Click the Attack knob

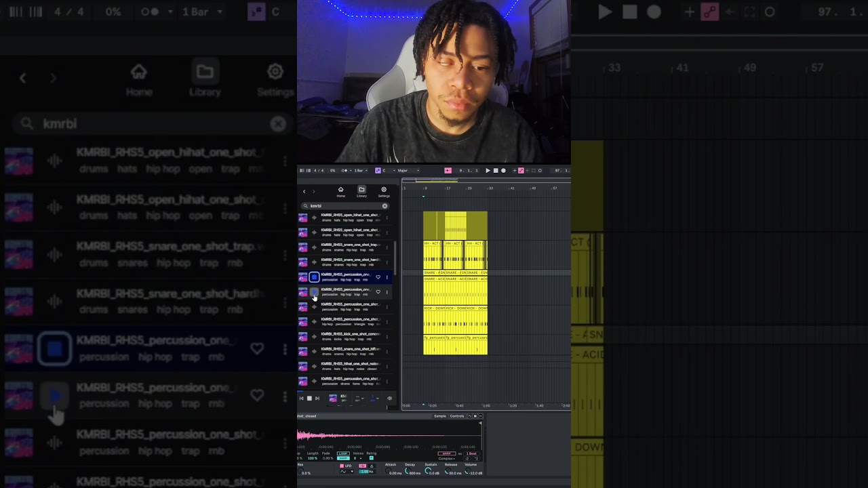388,470
